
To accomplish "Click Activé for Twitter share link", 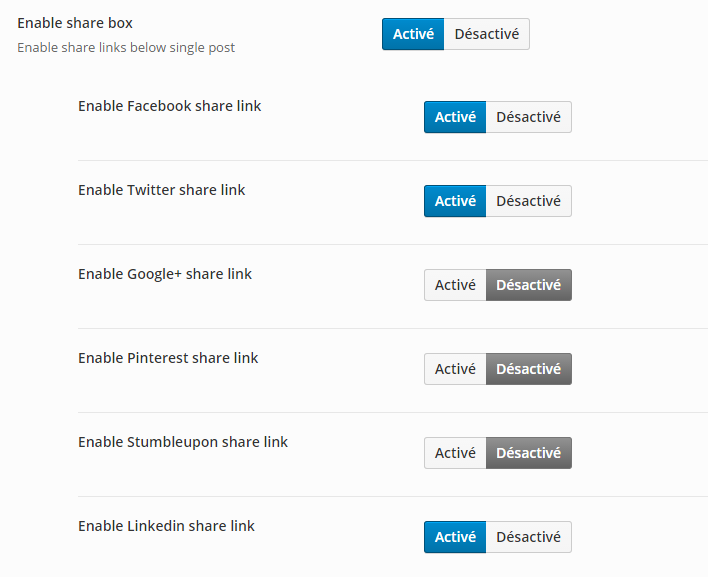I will click(x=455, y=201).
